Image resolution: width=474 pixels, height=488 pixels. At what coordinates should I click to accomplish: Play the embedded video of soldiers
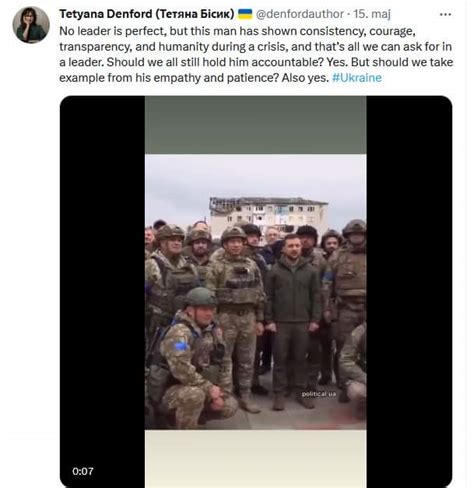(x=256, y=291)
